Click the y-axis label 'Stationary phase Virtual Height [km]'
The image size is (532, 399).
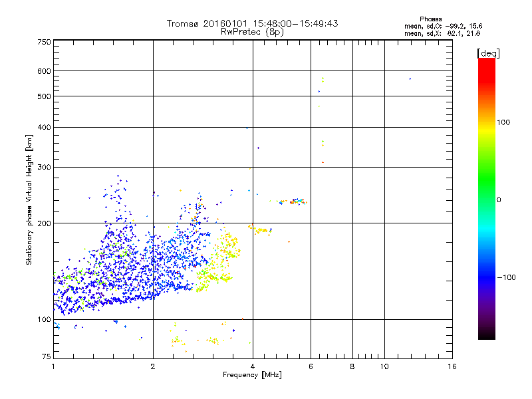point(29,199)
